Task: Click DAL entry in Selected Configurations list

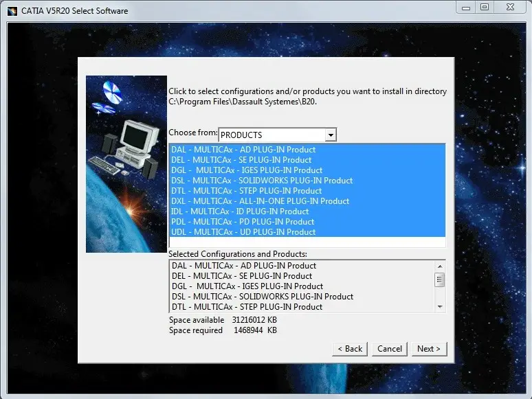Action: point(302,266)
